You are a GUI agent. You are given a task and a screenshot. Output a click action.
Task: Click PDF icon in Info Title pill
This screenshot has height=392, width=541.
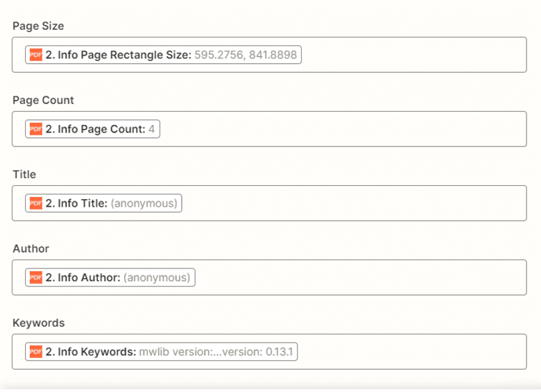(x=36, y=203)
